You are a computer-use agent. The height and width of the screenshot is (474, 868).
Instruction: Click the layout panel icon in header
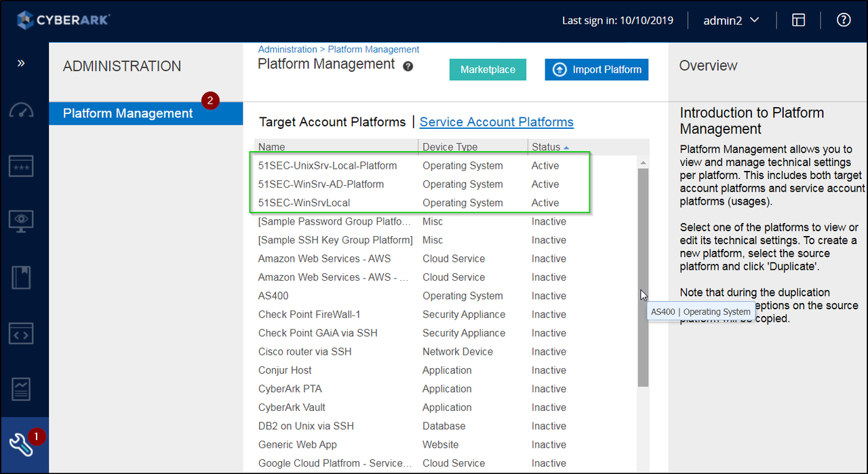tap(798, 20)
